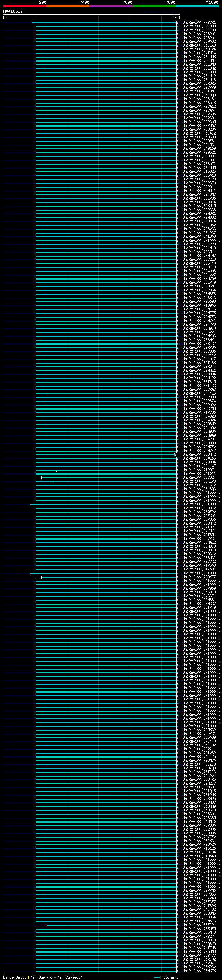Select the AV410617 query name label
Viewport: 222px width, 980px height.
[x=13, y=11]
